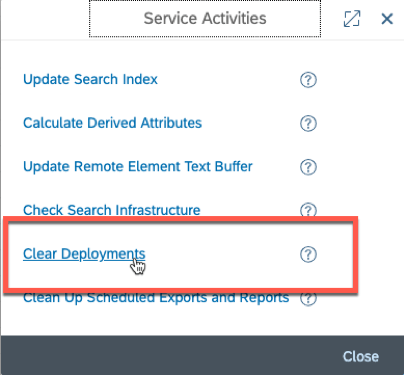Dismiss dialog using the X icon

pos(387,19)
